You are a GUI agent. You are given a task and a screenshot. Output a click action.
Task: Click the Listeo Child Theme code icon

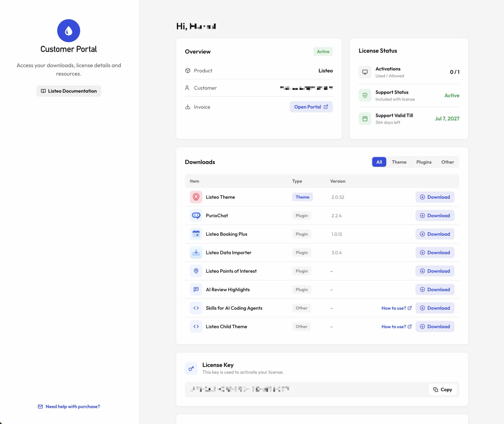196,326
